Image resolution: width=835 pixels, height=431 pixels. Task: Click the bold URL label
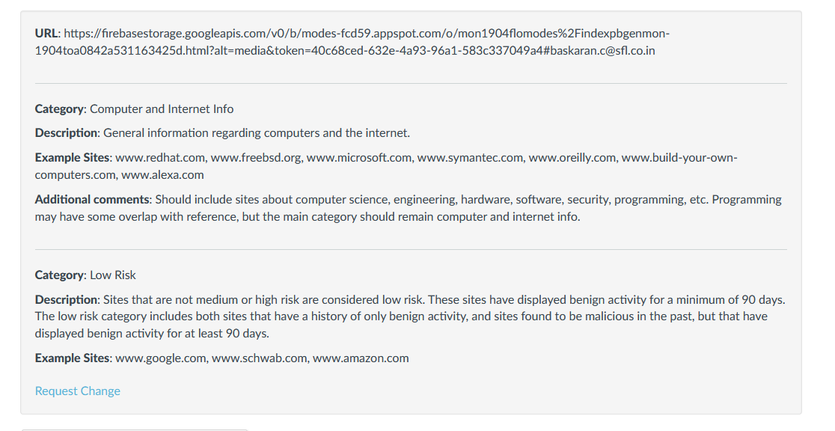tap(46, 32)
